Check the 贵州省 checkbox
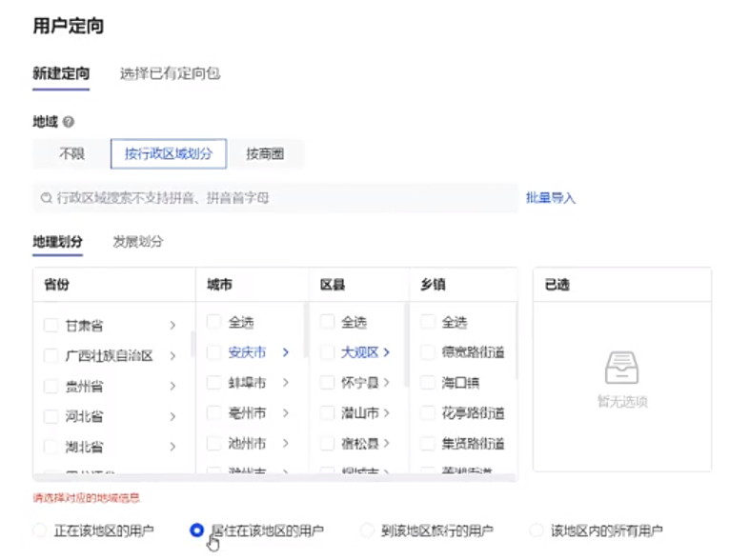 [51, 387]
